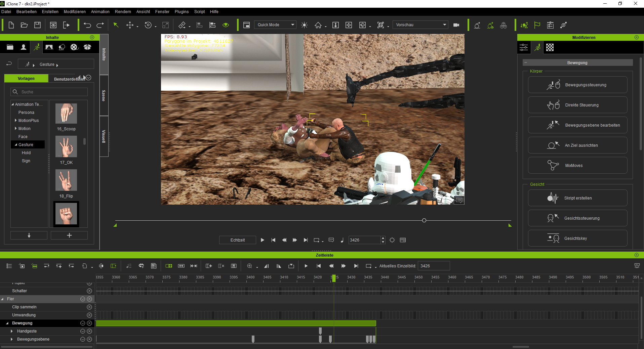Save project with disk icon
644x349 pixels.
tap(37, 25)
